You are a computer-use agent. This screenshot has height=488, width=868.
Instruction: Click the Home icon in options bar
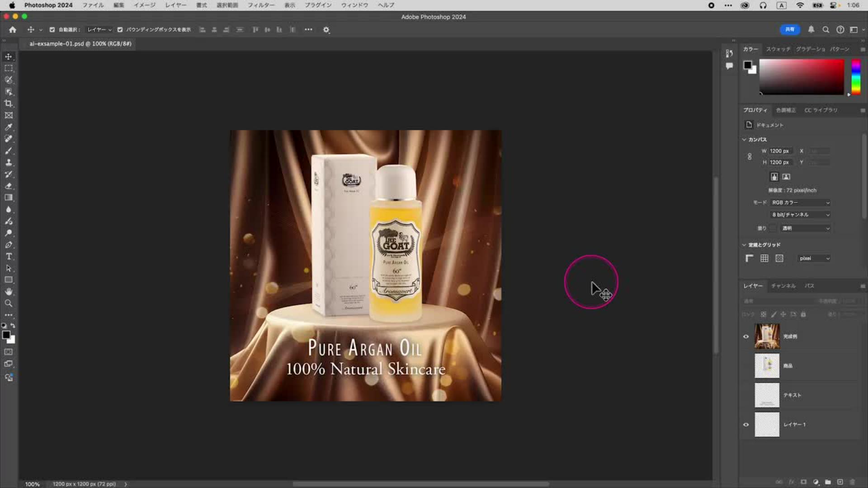click(13, 30)
